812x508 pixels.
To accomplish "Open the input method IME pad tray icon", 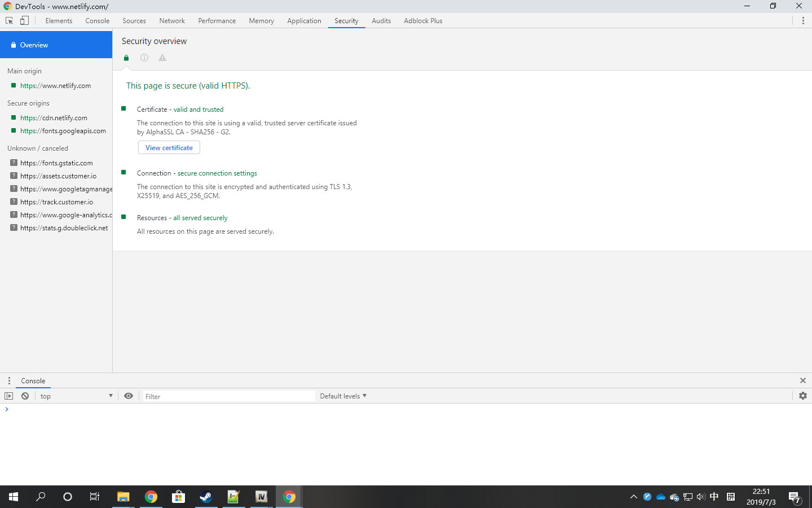I will point(731,497).
